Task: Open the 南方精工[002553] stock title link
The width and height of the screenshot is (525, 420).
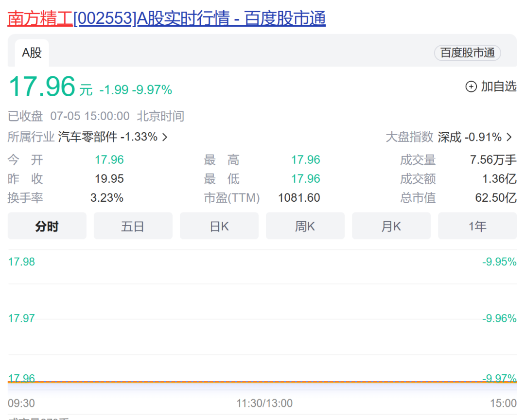Action: pyautogui.click(x=166, y=18)
